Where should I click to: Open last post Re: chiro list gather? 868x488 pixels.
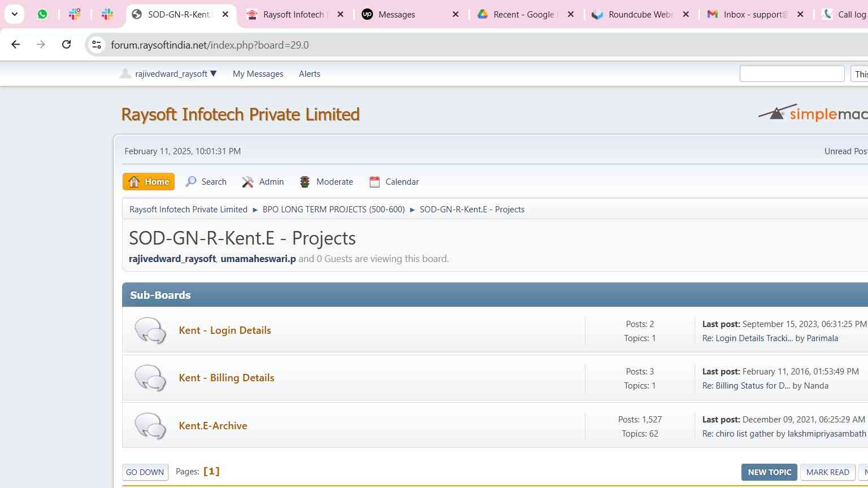(738, 434)
